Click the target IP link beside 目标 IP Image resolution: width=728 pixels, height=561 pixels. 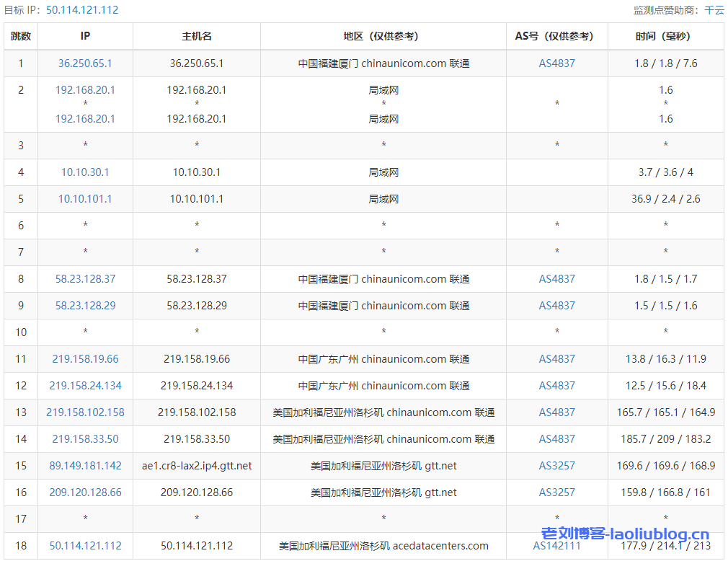pyautogui.click(x=82, y=10)
